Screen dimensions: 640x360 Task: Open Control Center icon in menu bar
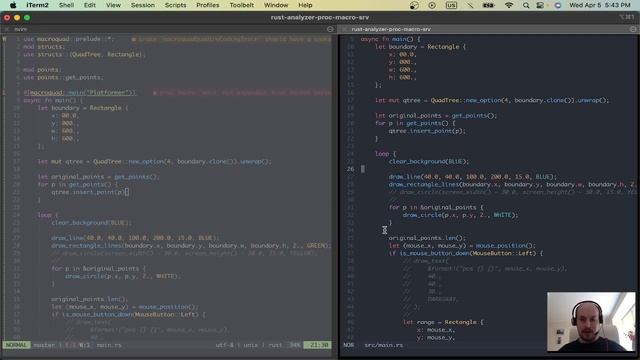[540, 5]
